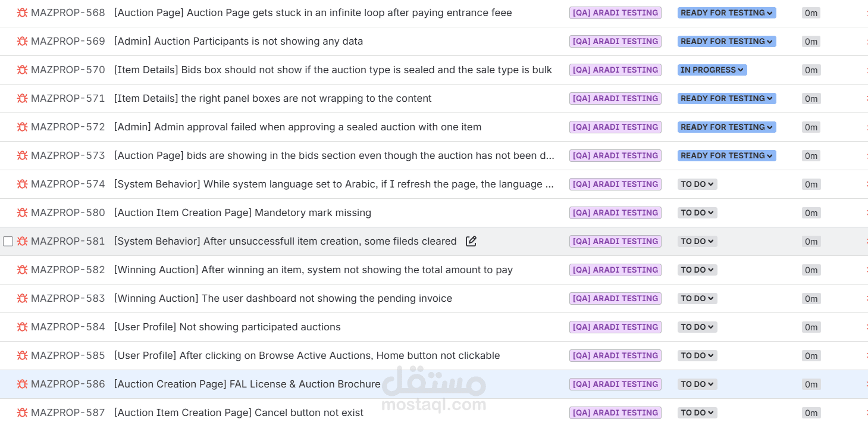Screen dimensions: 868x422
Task: Click 0m time estimate on MAZPROP-587
Action: pyautogui.click(x=811, y=412)
